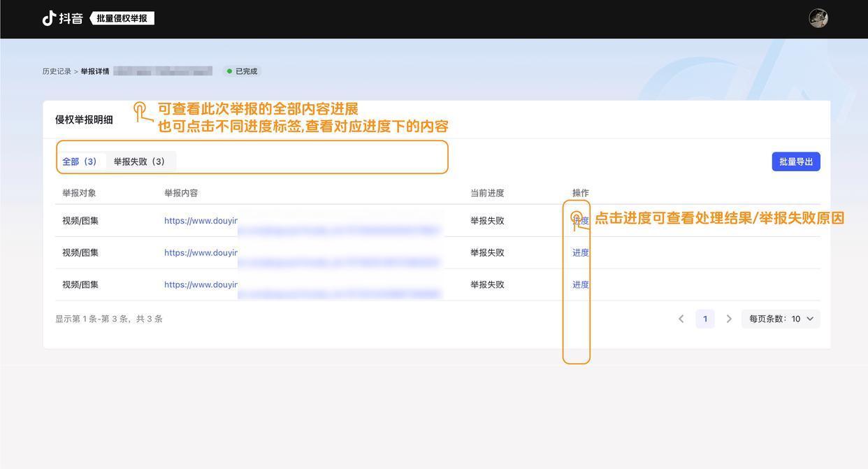Click page number 1 in pagination

point(705,319)
